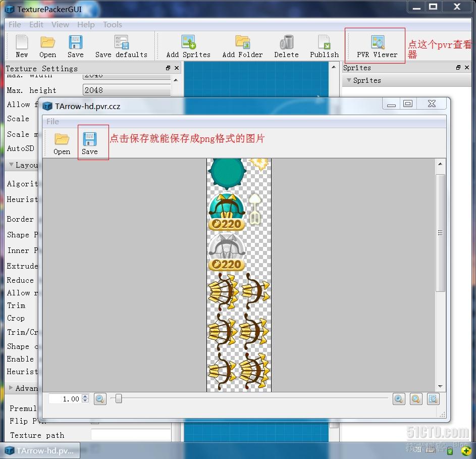Screen dimensions: 476x459
Task: Click zoom out magnifier beside zoom value
Action: pos(100,399)
